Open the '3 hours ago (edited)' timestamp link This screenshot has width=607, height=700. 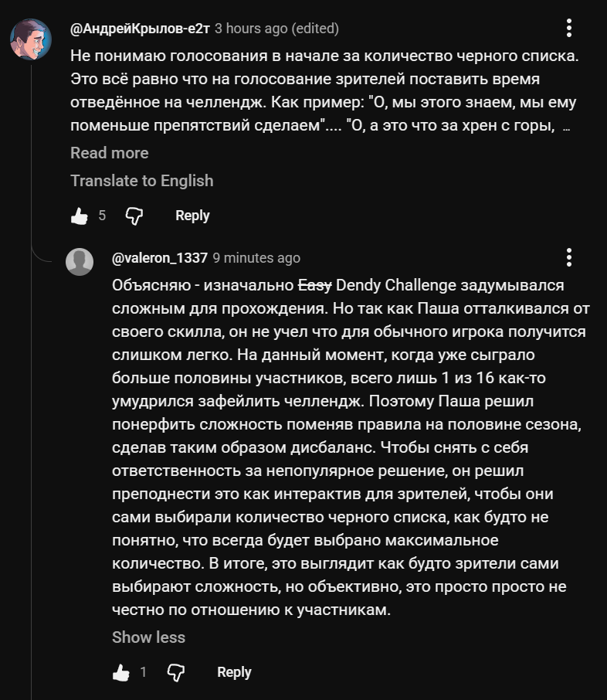tap(276, 29)
